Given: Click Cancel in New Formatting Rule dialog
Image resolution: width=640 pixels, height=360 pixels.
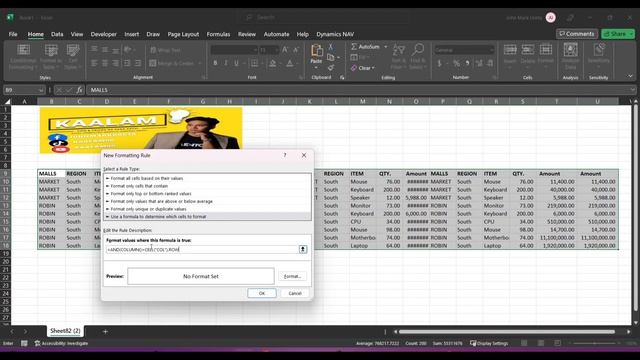Looking at the screenshot, I should click(295, 293).
